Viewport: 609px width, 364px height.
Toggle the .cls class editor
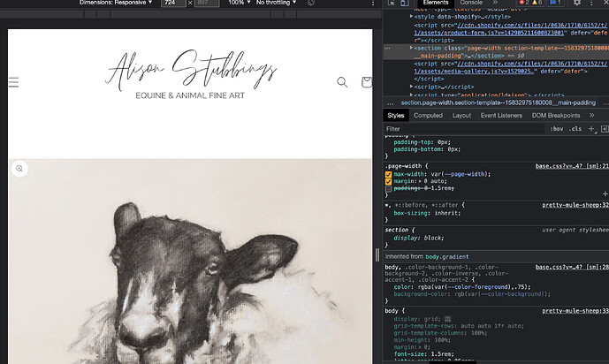(575, 129)
